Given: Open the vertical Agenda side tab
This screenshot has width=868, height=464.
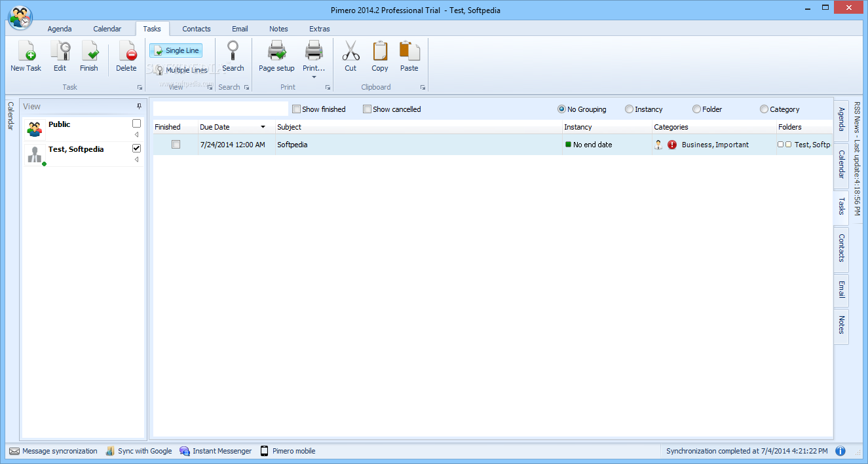Looking at the screenshot, I should (x=841, y=120).
